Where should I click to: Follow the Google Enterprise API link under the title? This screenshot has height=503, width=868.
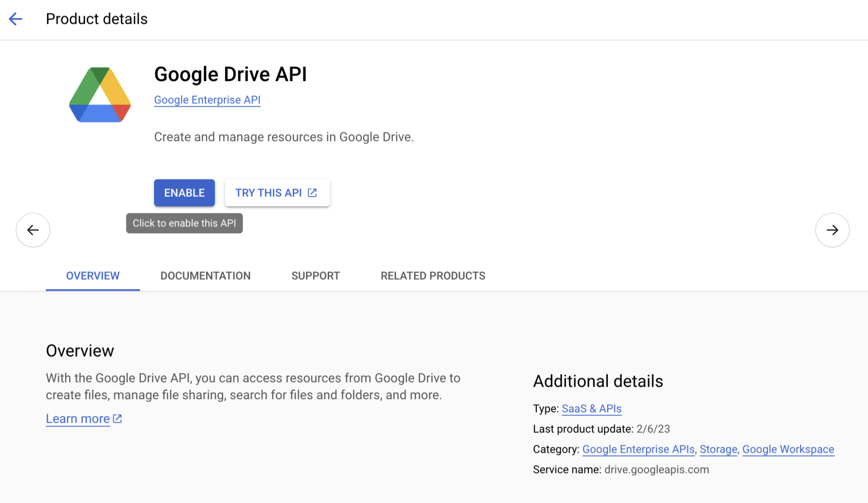[x=207, y=100]
